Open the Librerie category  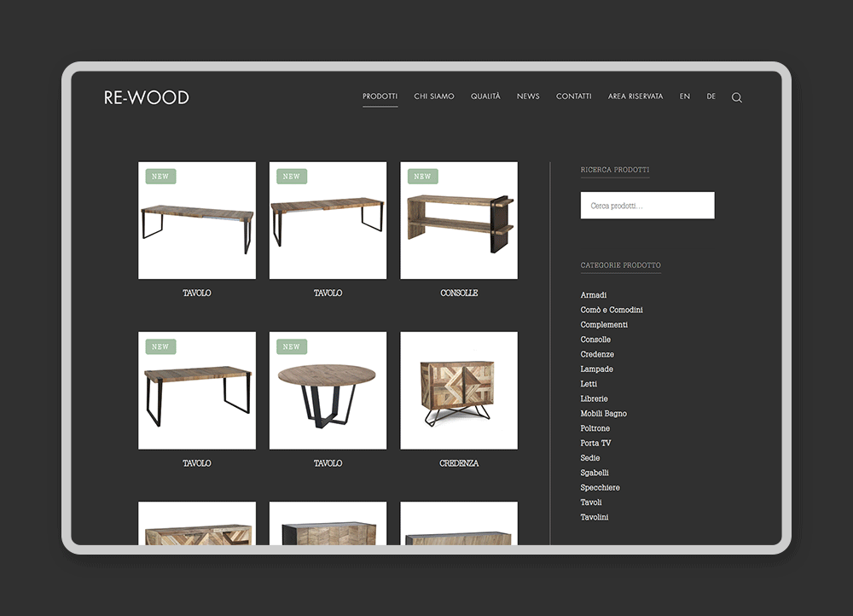point(594,398)
